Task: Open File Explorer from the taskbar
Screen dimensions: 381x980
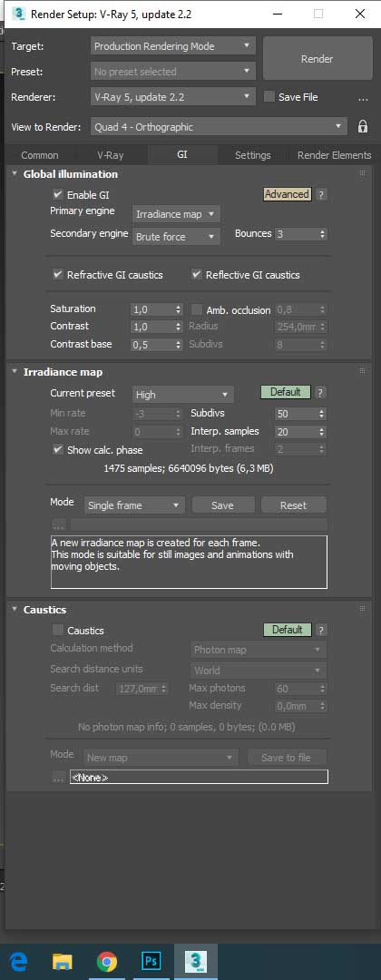Action: click(x=62, y=961)
